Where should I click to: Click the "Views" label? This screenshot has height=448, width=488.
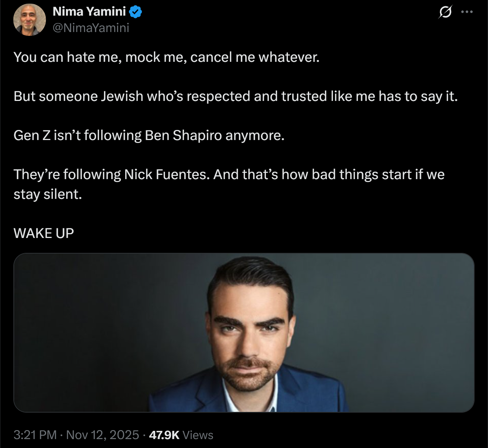tap(198, 435)
